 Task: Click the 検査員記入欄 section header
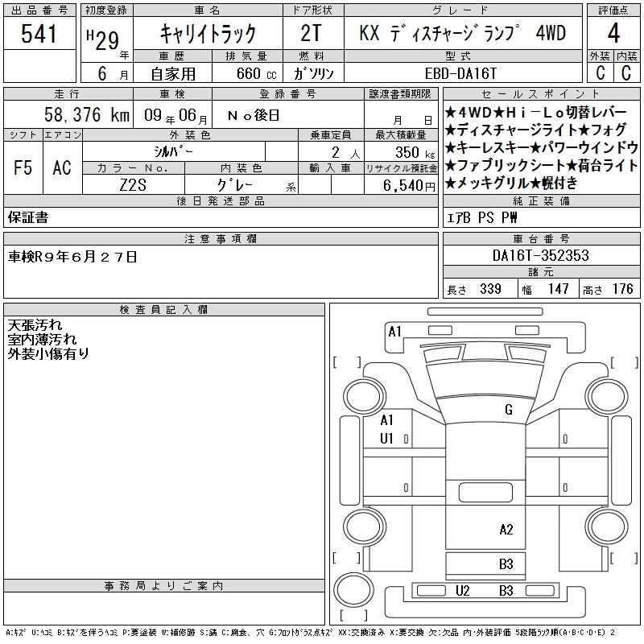point(164,309)
